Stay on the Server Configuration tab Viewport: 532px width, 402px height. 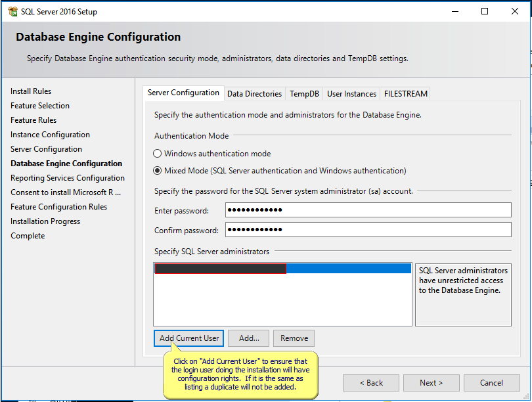pos(183,93)
